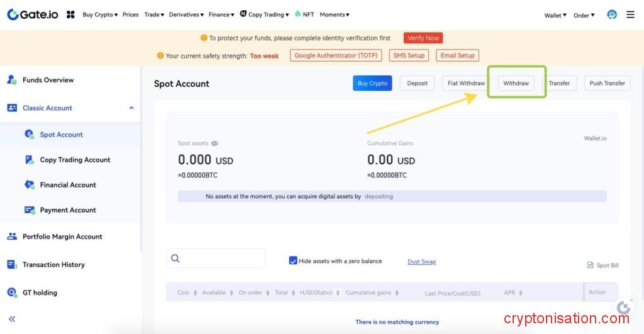644x334 pixels.
Task: Open the Dust Swap link
Action: 421,262
